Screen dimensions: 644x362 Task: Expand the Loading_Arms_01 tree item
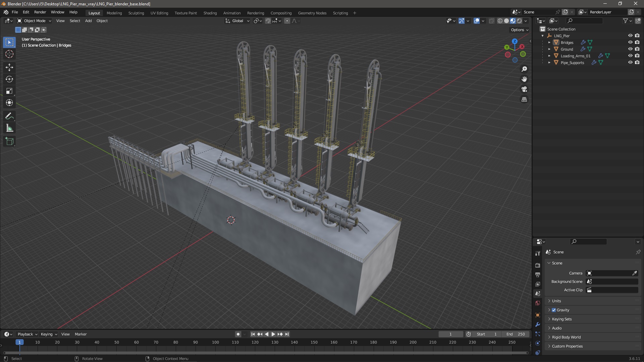pos(549,56)
